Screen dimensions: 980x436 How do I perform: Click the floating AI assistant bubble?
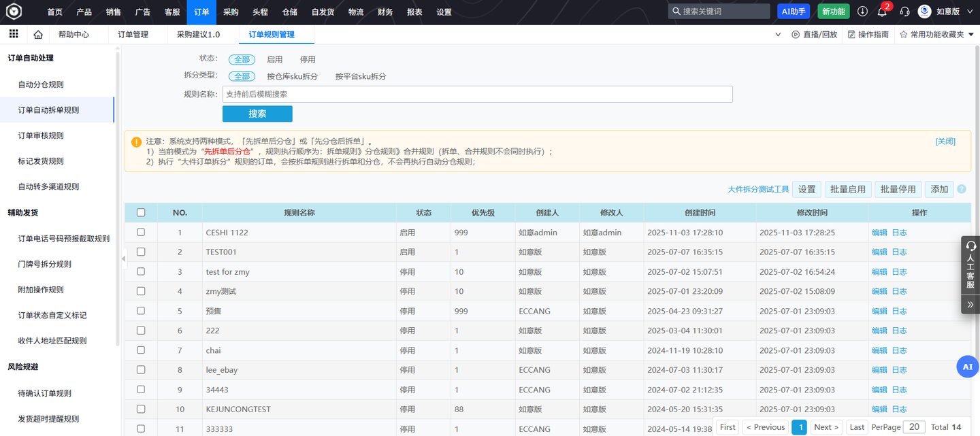(967, 367)
